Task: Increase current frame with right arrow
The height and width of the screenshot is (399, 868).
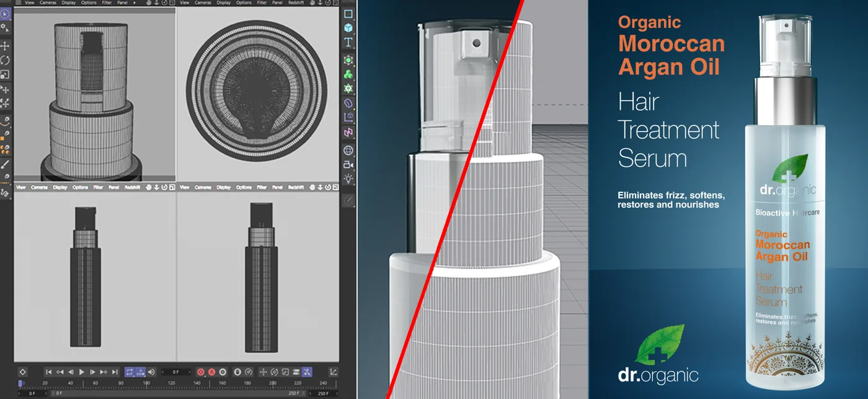Action: (190, 372)
